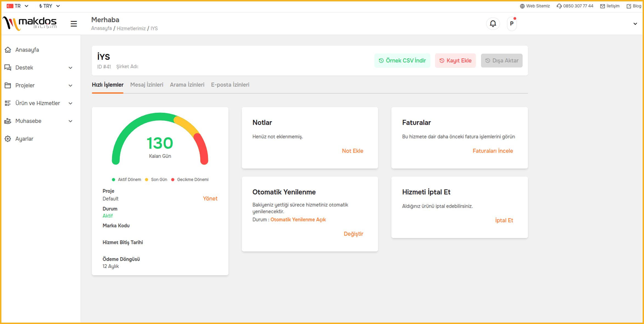Click the İletişim envelope icon
Screen dimensions: 644x324
coord(602,6)
